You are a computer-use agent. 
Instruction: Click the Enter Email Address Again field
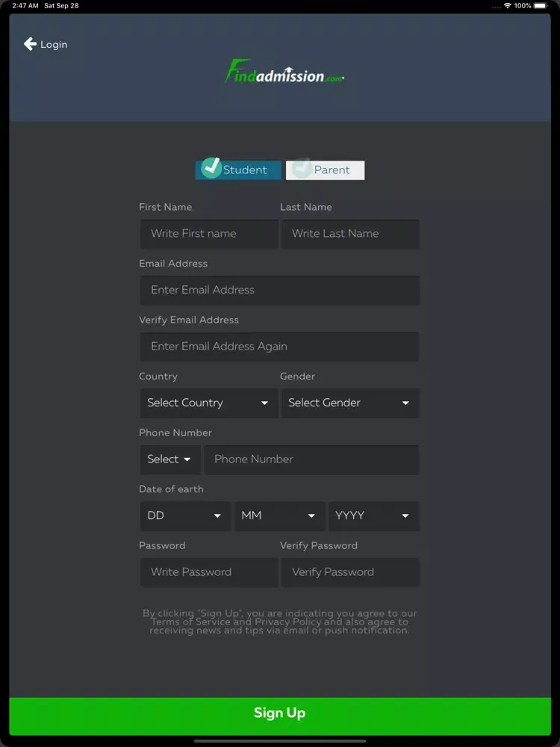point(280,347)
